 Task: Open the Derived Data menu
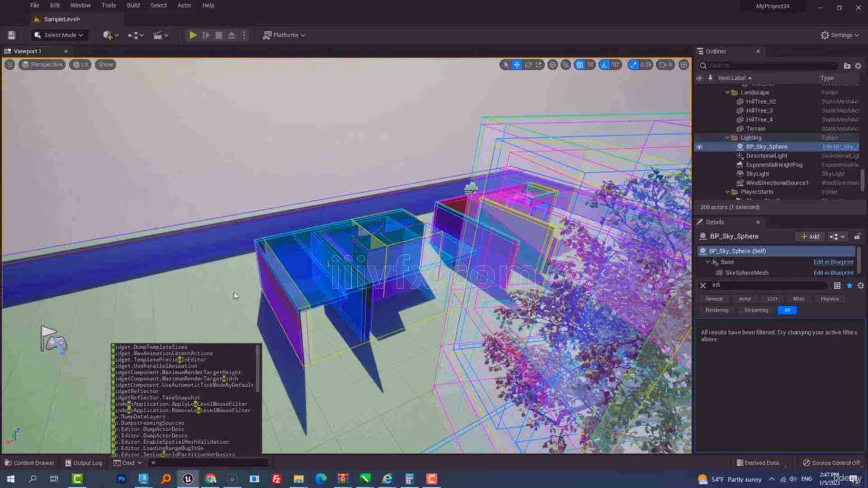758,463
